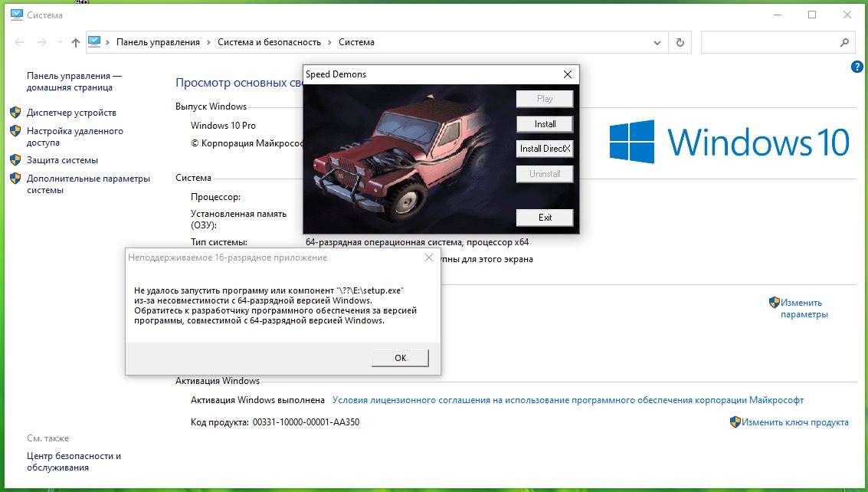Click Изменить ключ продукта link
This screenshot has height=492, width=868.
[x=794, y=422]
